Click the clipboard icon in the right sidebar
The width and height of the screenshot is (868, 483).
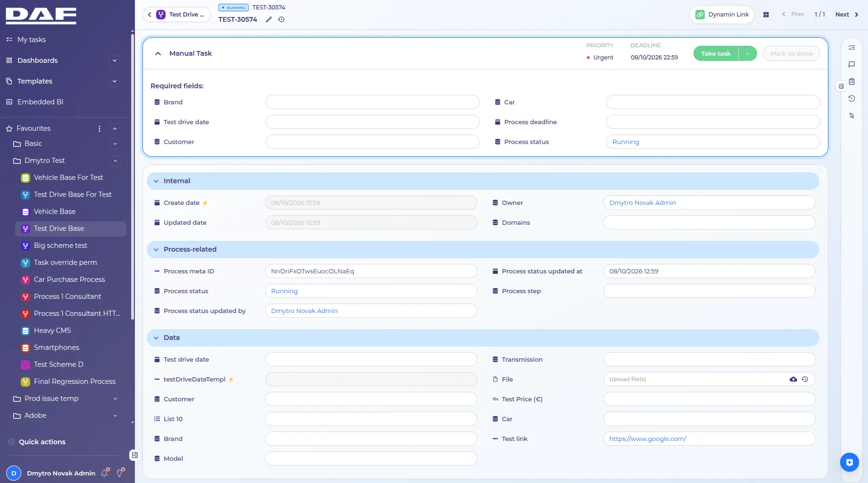851,81
